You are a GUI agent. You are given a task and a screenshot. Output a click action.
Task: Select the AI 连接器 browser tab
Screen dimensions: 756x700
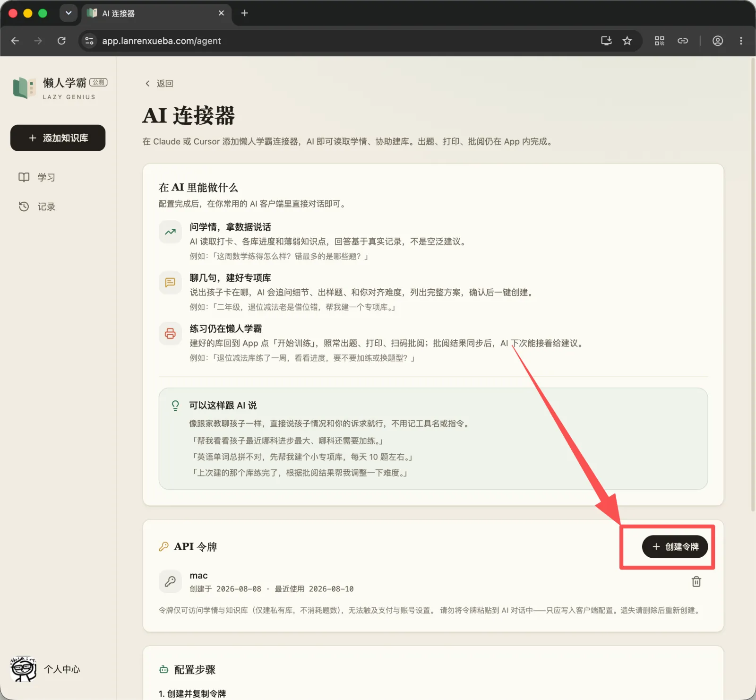(156, 14)
